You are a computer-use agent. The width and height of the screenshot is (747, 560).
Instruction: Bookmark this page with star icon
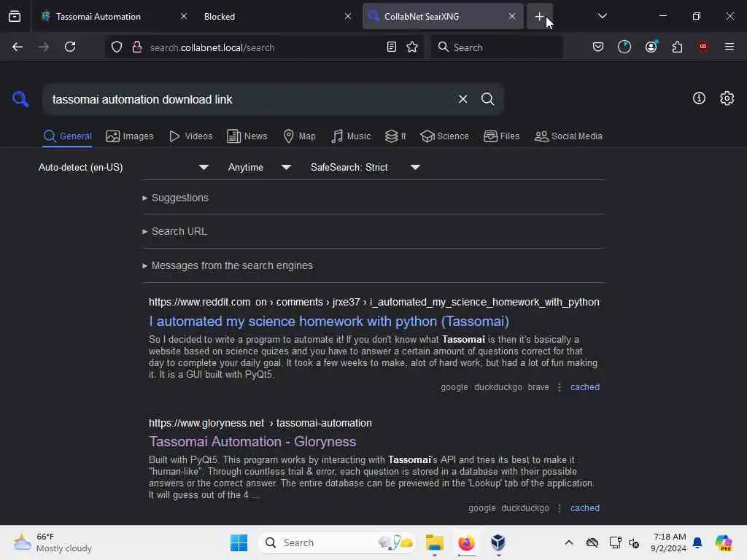(x=412, y=47)
